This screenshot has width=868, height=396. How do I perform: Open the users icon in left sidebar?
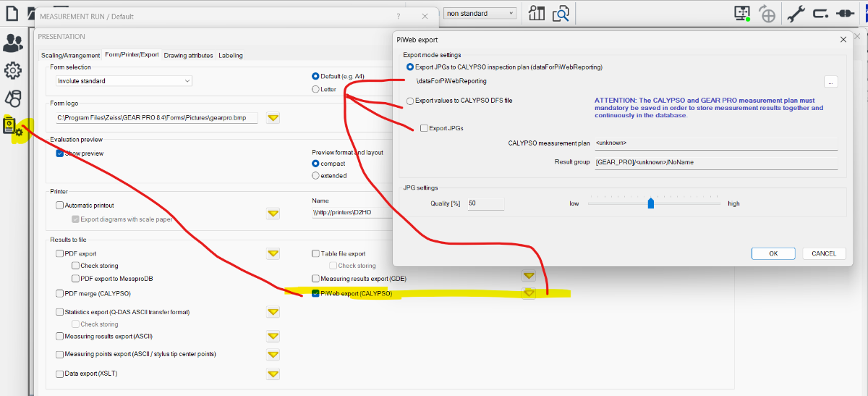coord(13,44)
